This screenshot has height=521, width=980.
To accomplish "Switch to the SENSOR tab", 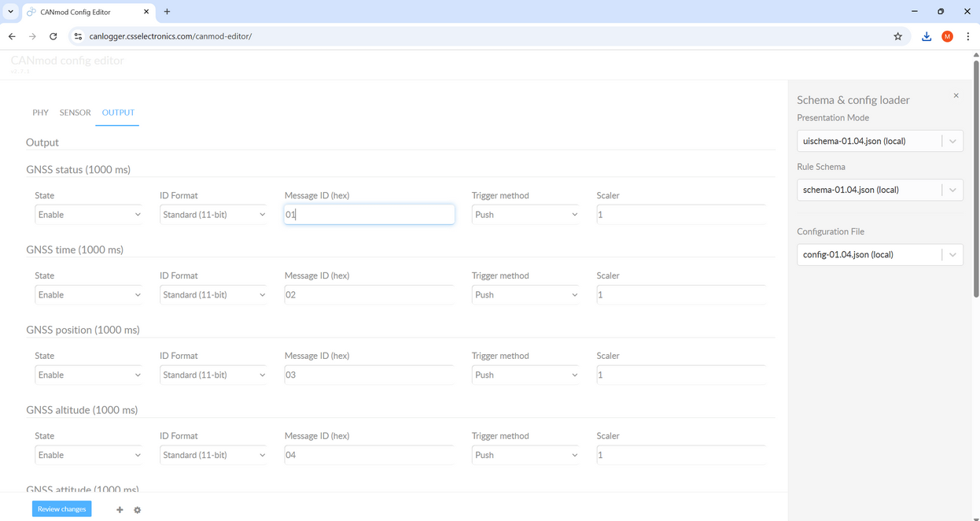I will tap(76, 113).
